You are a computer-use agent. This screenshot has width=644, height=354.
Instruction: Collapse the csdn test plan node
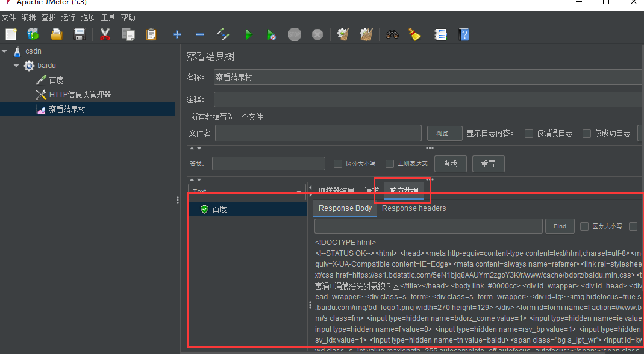click(4, 51)
